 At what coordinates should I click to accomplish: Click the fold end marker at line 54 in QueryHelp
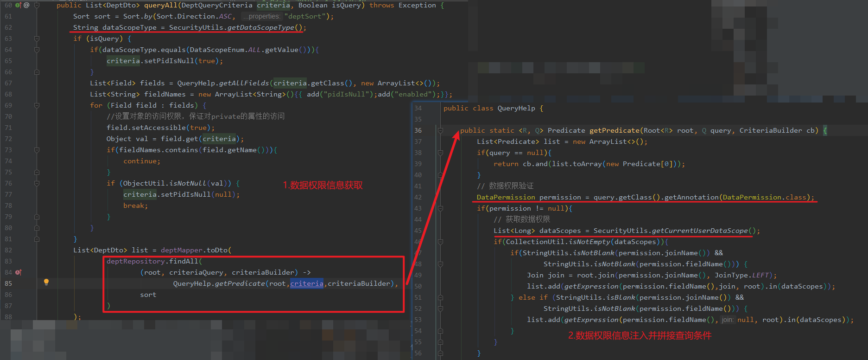pyautogui.click(x=441, y=331)
